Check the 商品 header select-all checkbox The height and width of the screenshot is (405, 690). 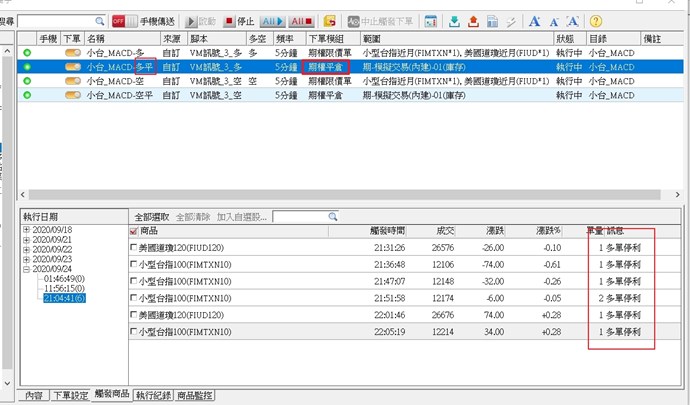(x=135, y=231)
